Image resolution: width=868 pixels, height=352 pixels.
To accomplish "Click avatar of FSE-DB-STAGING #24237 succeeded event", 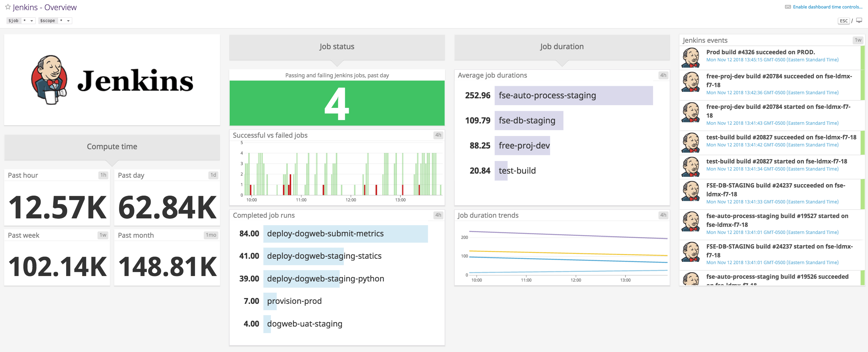I will tap(691, 191).
